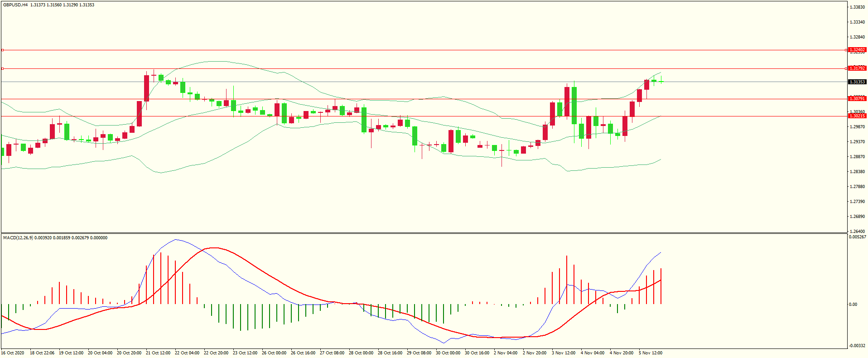Select the red 1.32402 price tag

(x=857, y=50)
